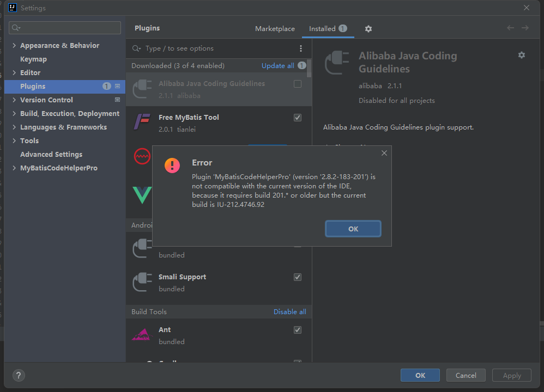Disable the Ant plugin checkbox
Screen dimensions: 544x392
pyautogui.click(x=297, y=330)
